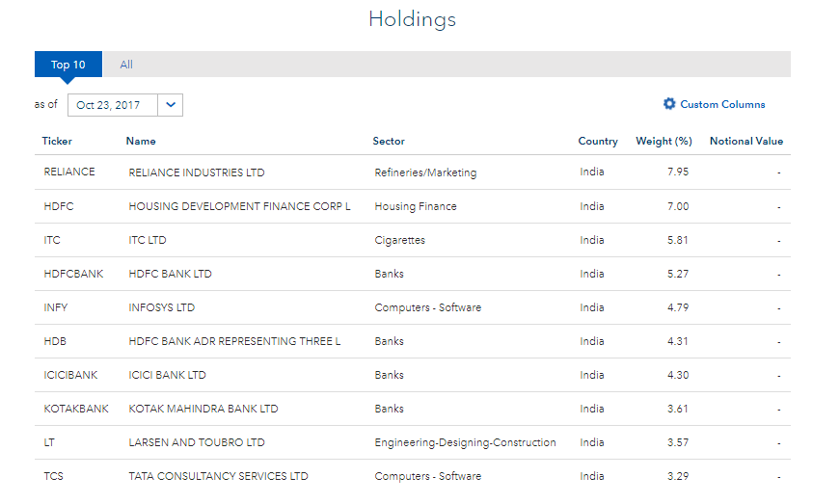Select the Top 10 tab

pyautogui.click(x=68, y=65)
